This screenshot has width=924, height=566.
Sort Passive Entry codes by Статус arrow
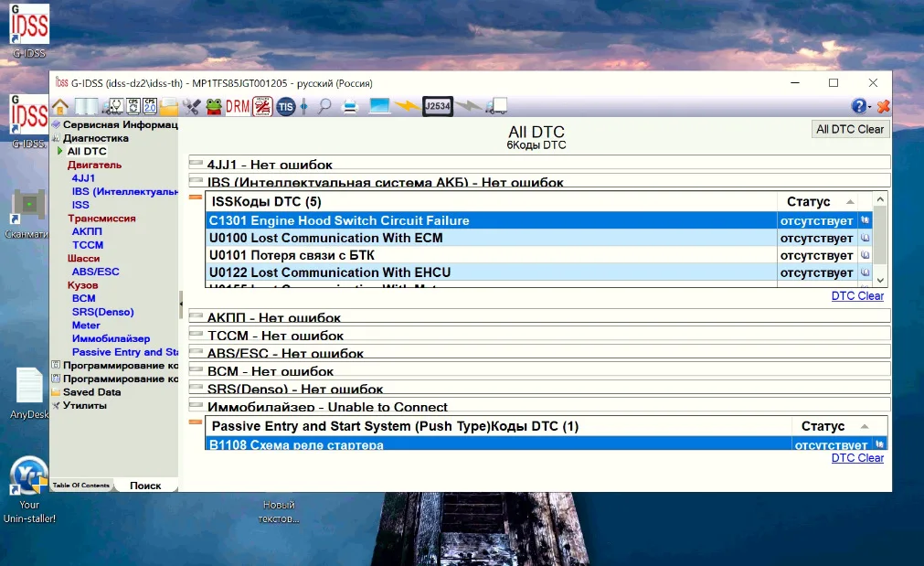coord(865,426)
